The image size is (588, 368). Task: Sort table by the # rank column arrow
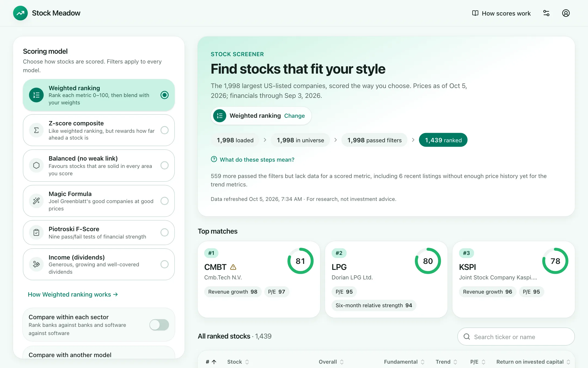(211, 362)
